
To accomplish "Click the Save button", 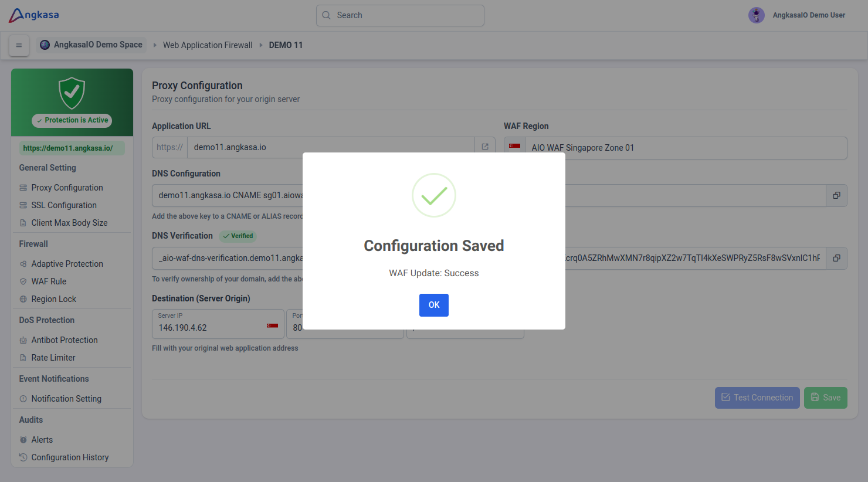I will (826, 398).
